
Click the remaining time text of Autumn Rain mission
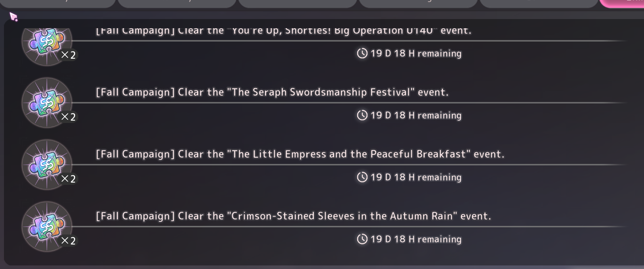(x=416, y=239)
